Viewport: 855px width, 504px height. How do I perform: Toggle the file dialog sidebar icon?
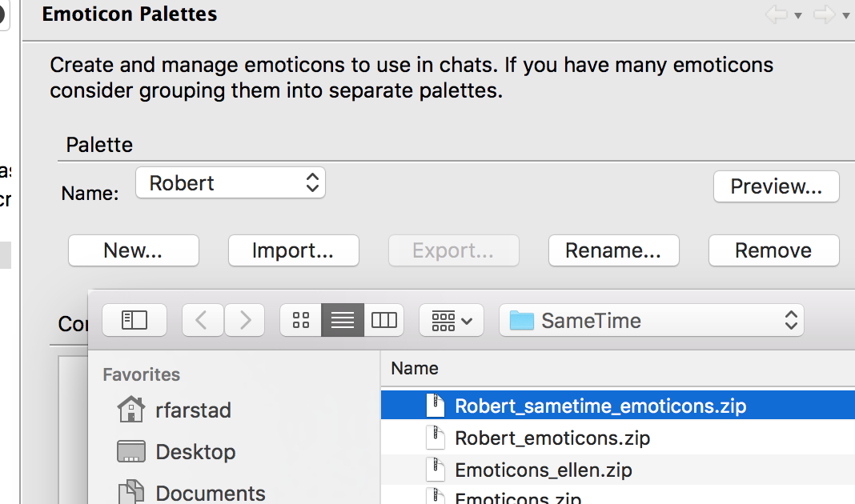click(x=134, y=321)
